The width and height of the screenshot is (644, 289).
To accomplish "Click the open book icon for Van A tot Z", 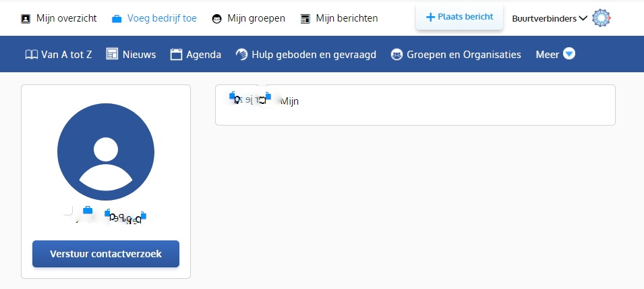I will 30,54.
